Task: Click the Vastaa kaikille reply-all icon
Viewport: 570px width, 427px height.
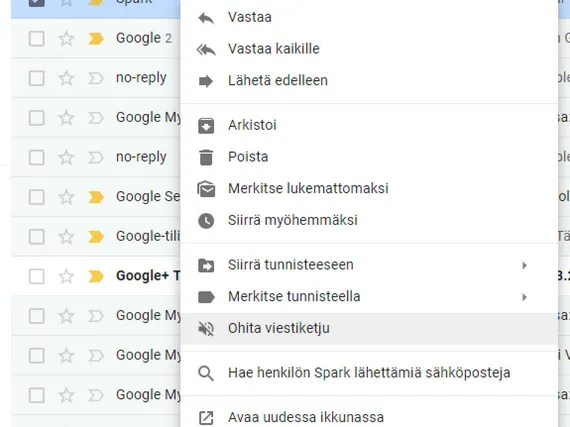Action: 206,49
